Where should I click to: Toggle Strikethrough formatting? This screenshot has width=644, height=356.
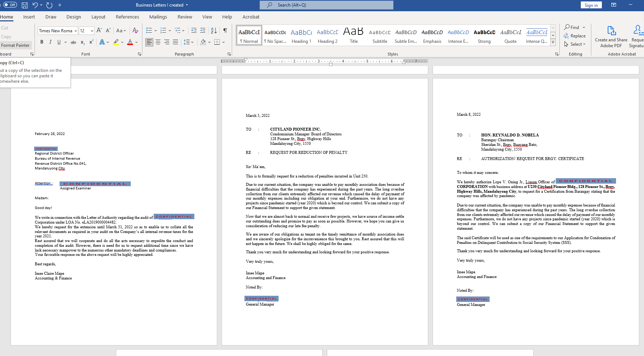pos(73,42)
